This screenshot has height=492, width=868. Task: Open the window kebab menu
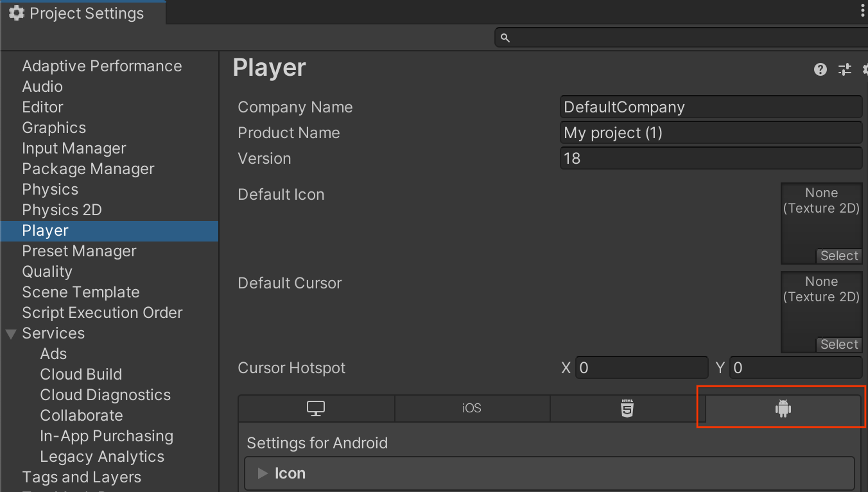pyautogui.click(x=862, y=13)
